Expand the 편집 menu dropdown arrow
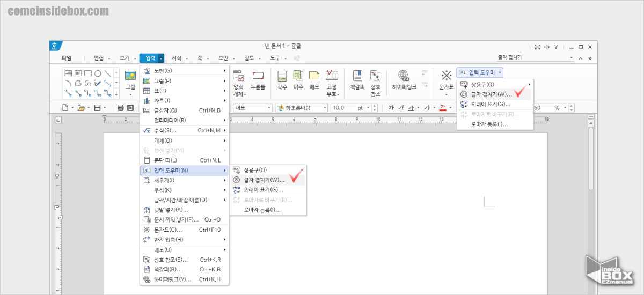The image size is (644, 295). pyautogui.click(x=109, y=58)
